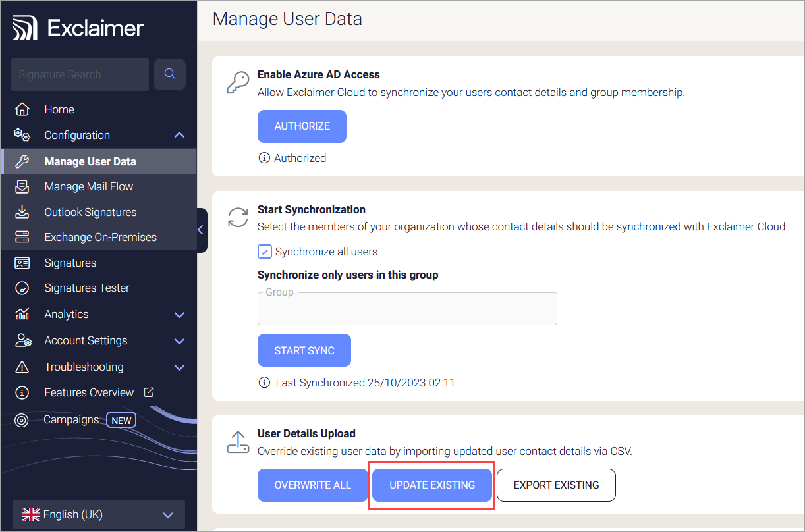Open the English (UK) language dropdown
The width and height of the screenshot is (805, 532).
point(99,515)
